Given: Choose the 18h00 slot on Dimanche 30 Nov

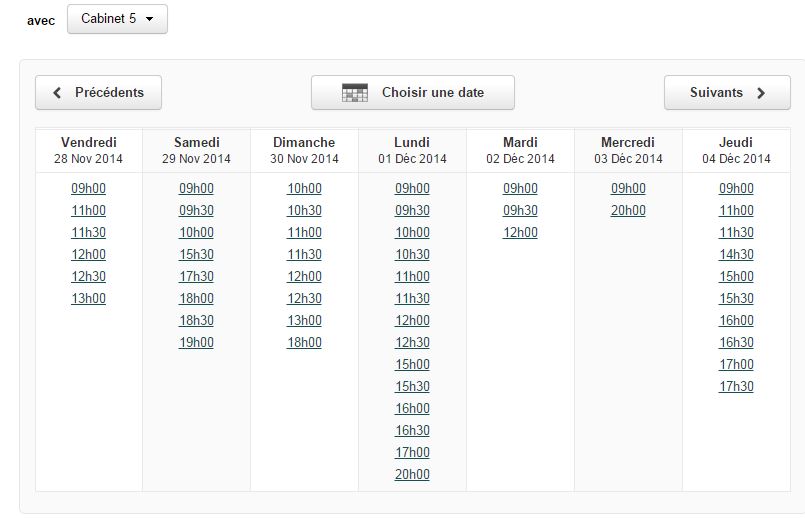Looking at the screenshot, I should click(x=304, y=342).
